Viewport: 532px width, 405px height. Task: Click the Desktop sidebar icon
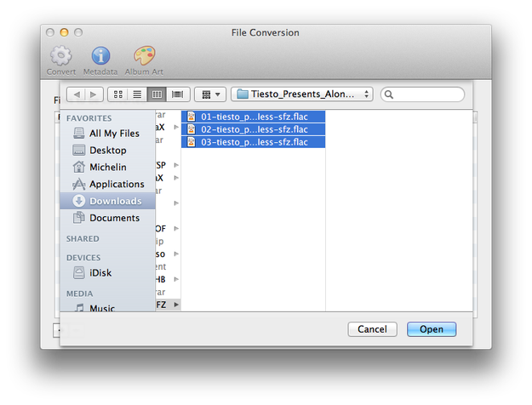[78, 150]
